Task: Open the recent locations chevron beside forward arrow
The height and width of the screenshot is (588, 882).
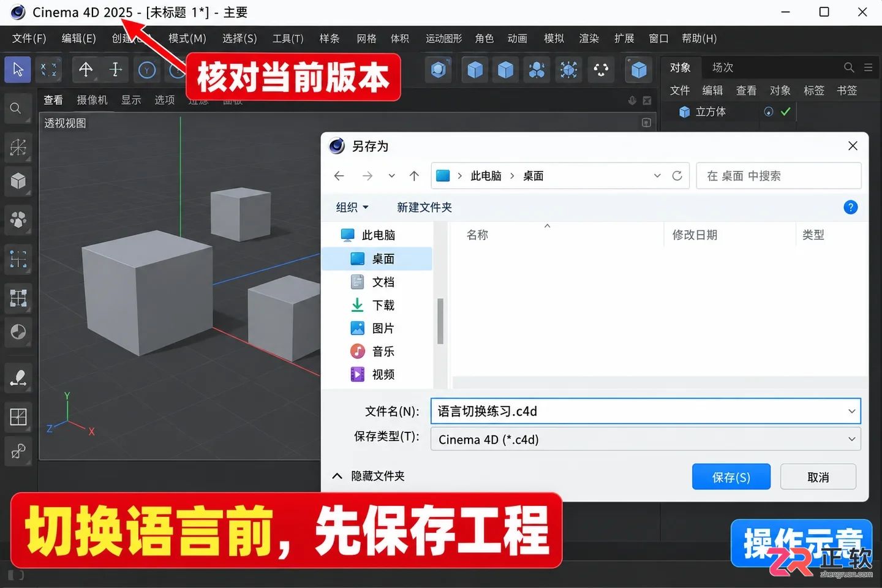Action: tap(391, 176)
